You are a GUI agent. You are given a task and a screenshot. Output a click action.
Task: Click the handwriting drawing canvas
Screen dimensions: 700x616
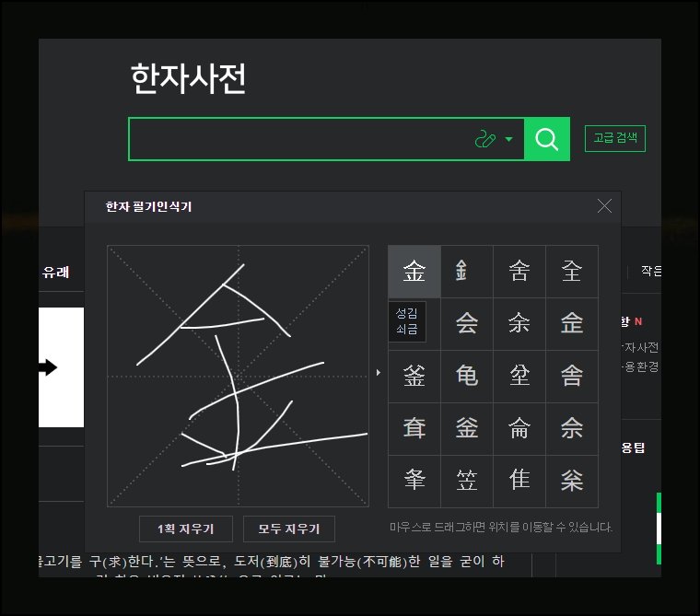tap(238, 376)
